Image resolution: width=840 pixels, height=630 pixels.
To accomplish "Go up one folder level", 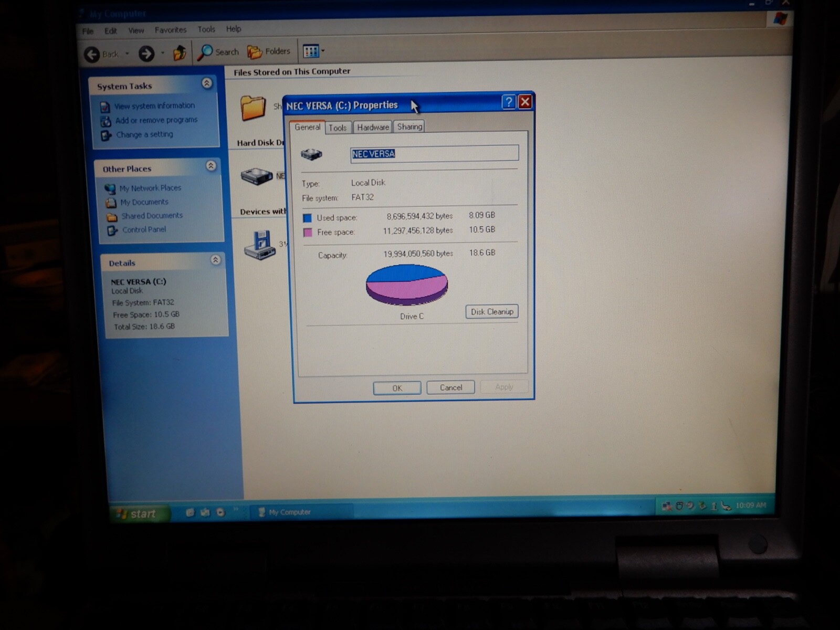I will pos(179,52).
